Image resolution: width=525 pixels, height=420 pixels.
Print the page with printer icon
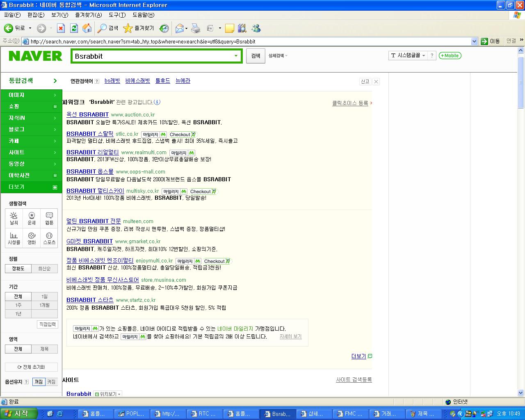click(x=196, y=28)
